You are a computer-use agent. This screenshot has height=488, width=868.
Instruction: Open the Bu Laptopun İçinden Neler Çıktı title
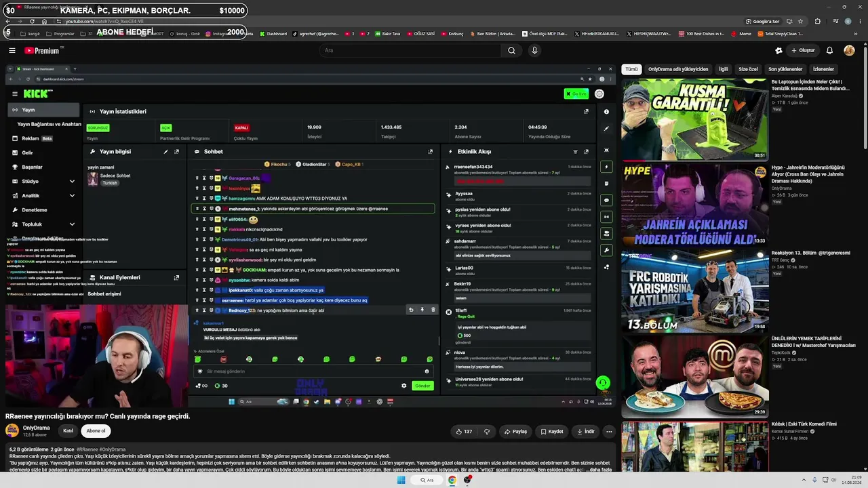tap(810, 85)
